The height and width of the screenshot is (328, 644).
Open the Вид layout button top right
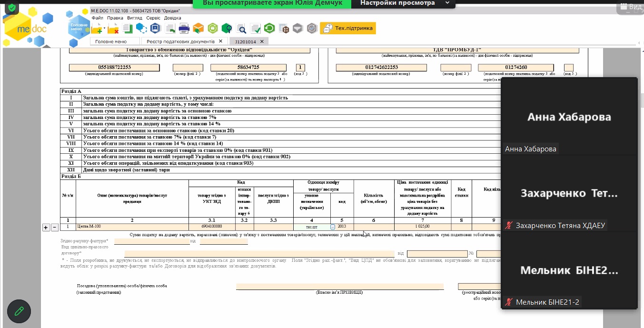pos(630,6)
